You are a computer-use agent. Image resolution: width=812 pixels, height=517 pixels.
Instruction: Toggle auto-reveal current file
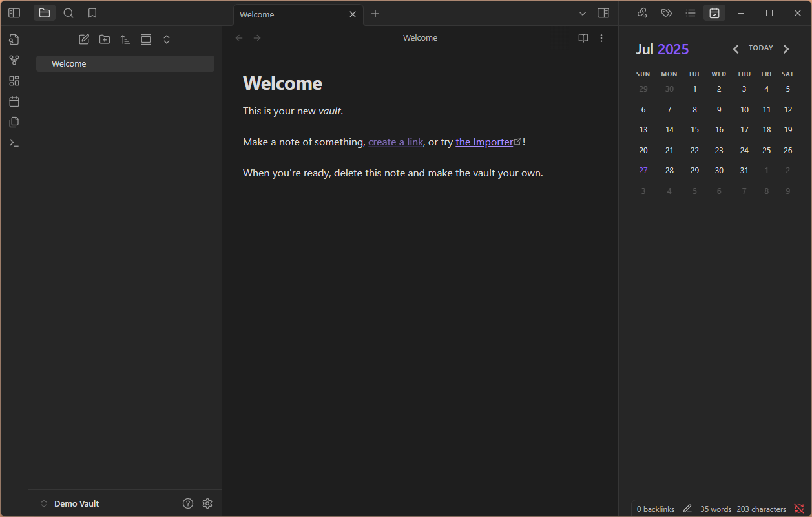click(x=146, y=39)
